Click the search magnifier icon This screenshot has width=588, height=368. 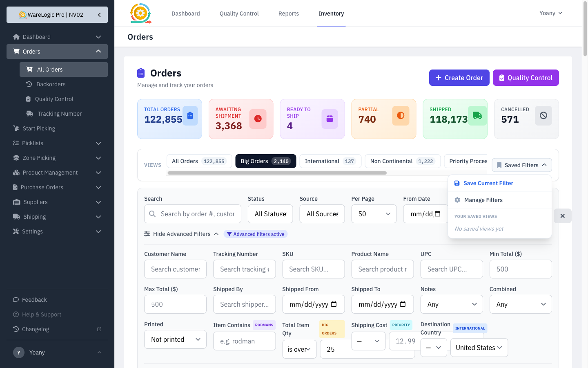pyautogui.click(x=152, y=214)
